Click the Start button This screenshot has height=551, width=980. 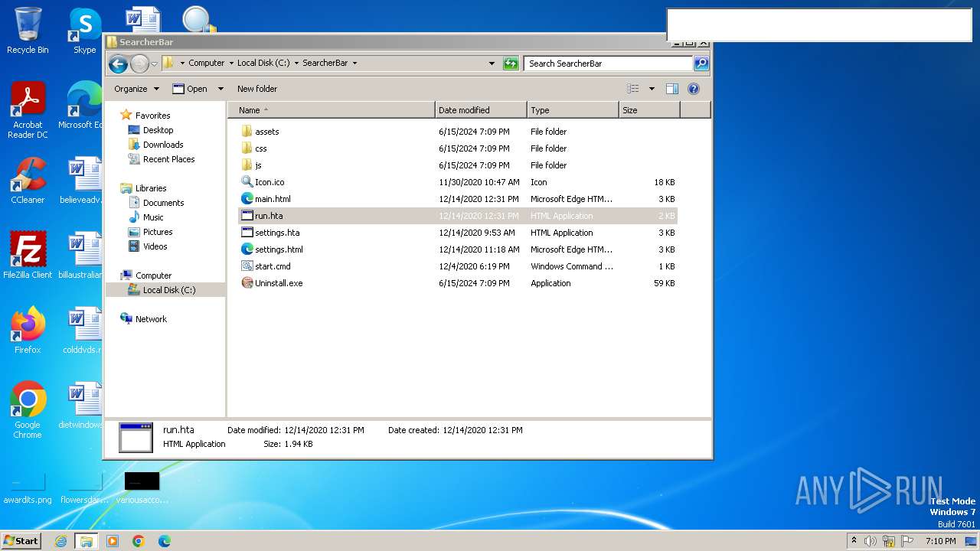click(x=21, y=540)
